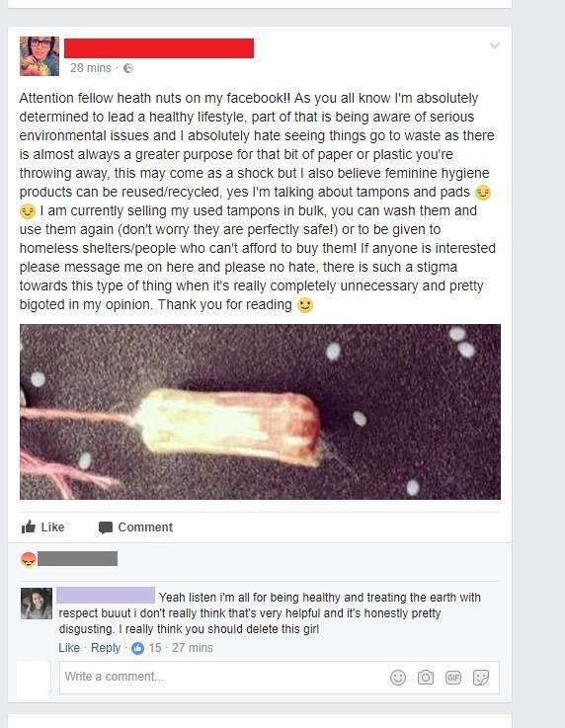
Task: Open the post options chevron menu
Action: coord(495,45)
